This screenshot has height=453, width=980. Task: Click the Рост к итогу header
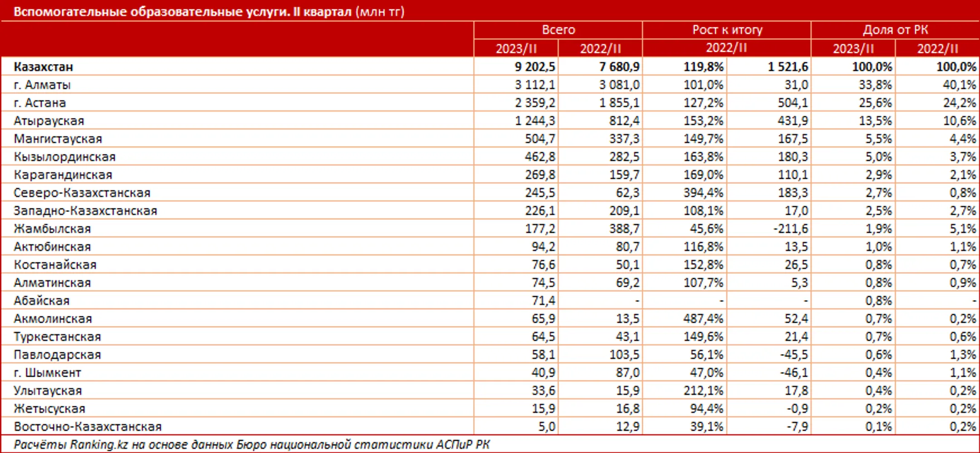[727, 30]
